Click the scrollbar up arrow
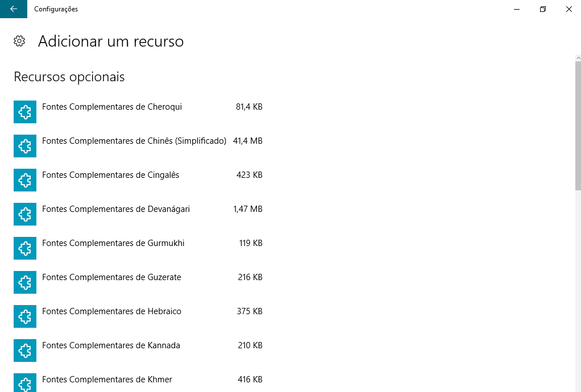Image resolution: width=581 pixels, height=392 pixels. click(578, 58)
